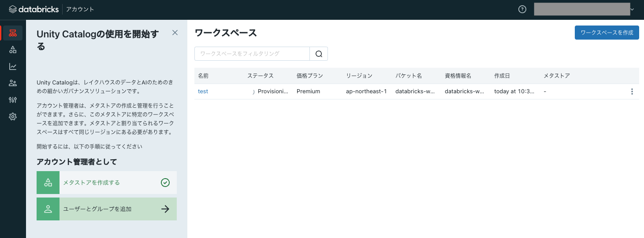Click the リージョン column header

coord(359,76)
